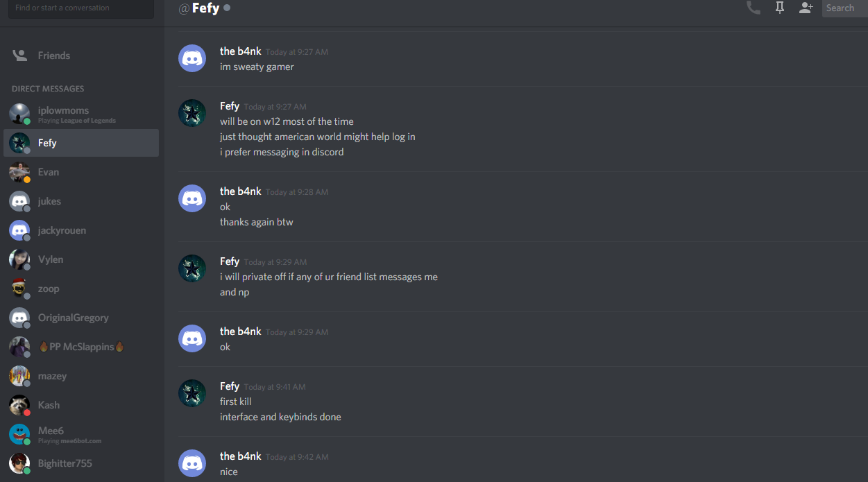
Task: Click iplowmoms avatar in direct messages
Action: pyautogui.click(x=19, y=114)
